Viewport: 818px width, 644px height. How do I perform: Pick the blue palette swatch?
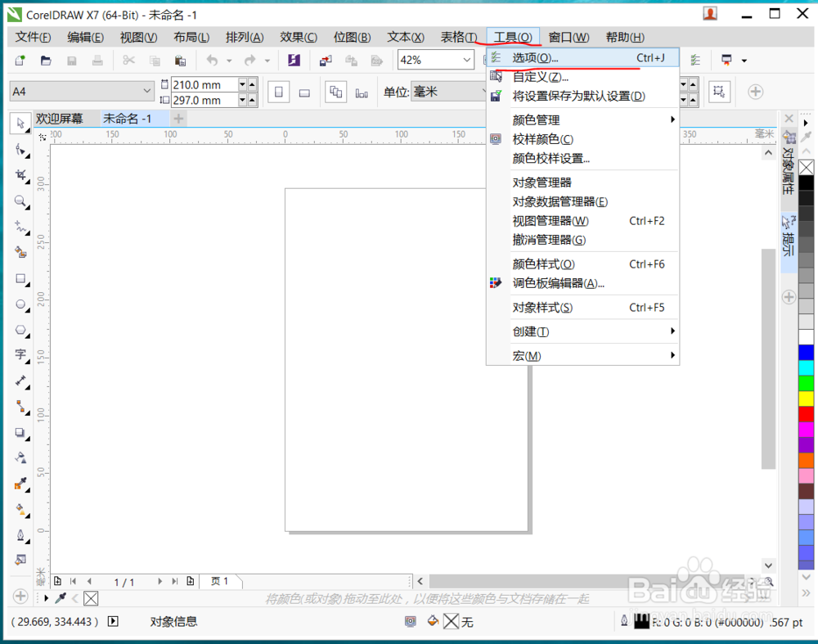click(807, 353)
